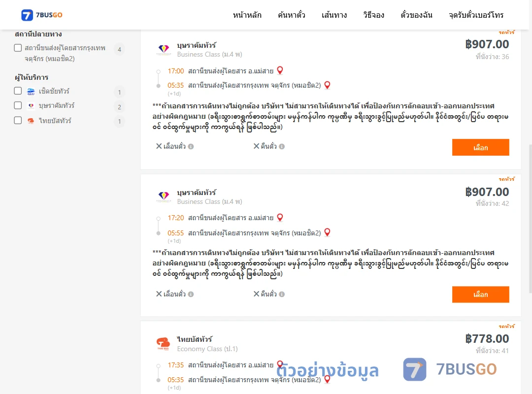Screen dimensions: 532x394
Task: Click the ผู้ให้บริการ filter heading
Action: click(32, 77)
